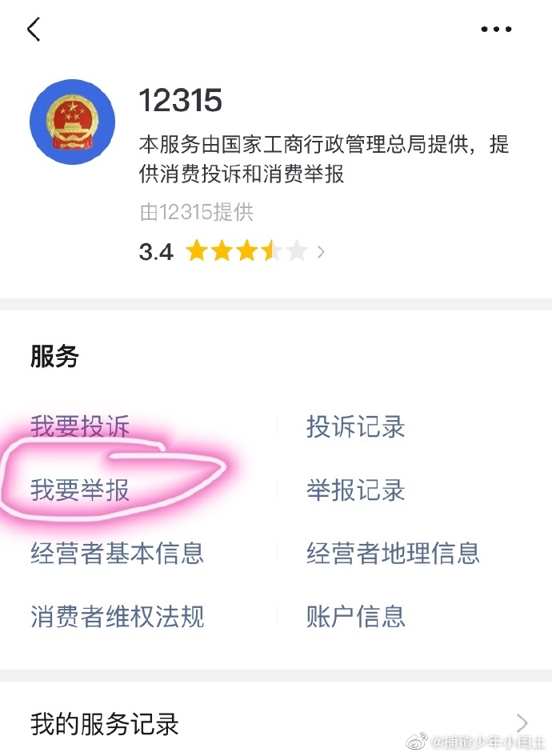
Task: Open 经营者基本信息 service
Action: [x=117, y=553]
